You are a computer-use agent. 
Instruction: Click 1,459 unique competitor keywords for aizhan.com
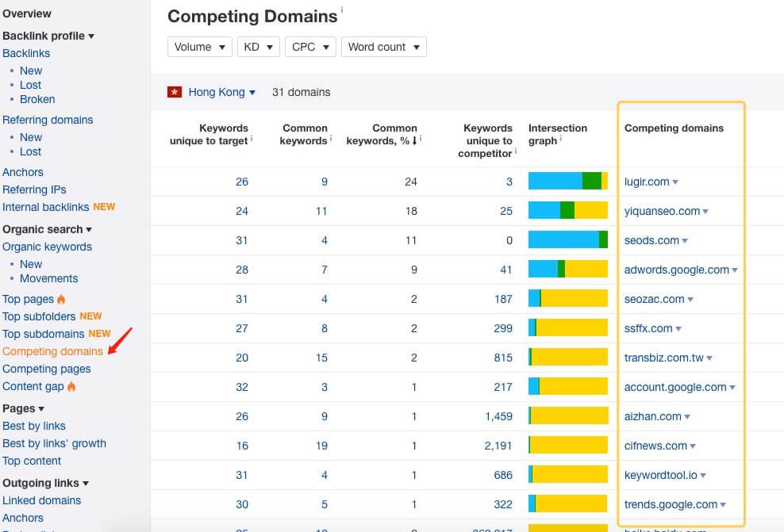[498, 416]
